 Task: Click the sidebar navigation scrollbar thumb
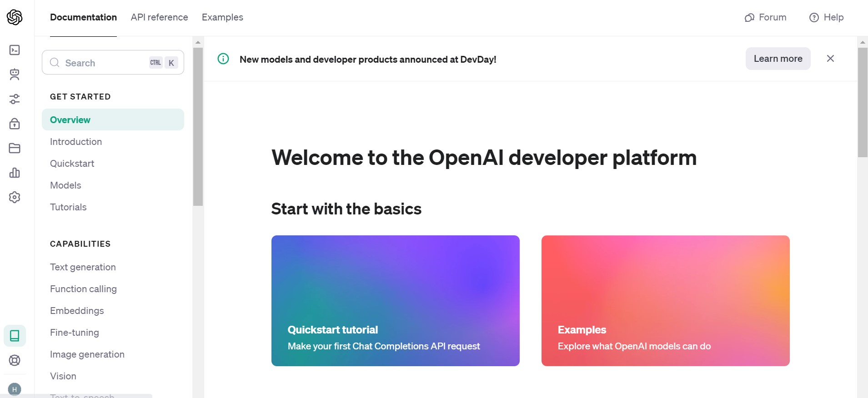coord(198,127)
